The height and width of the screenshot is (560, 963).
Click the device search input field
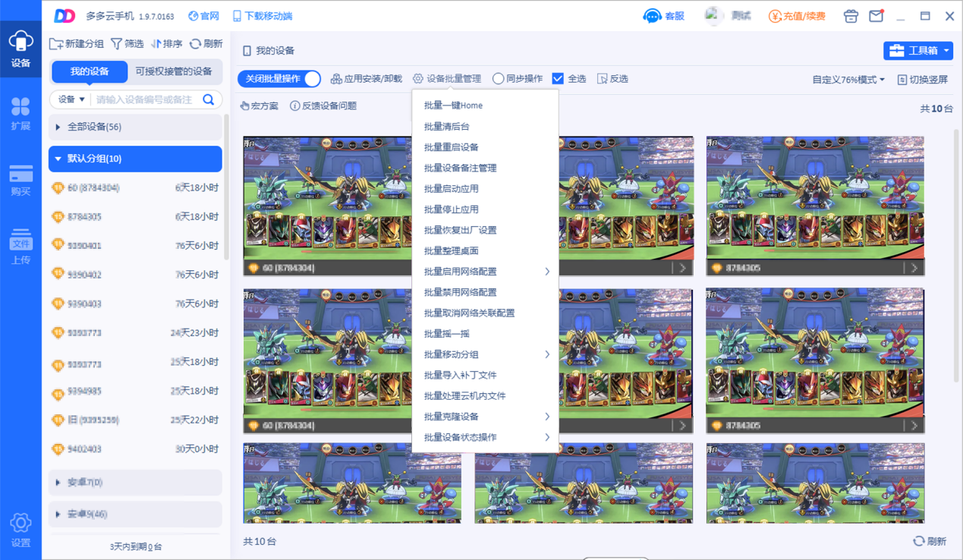pos(146,99)
